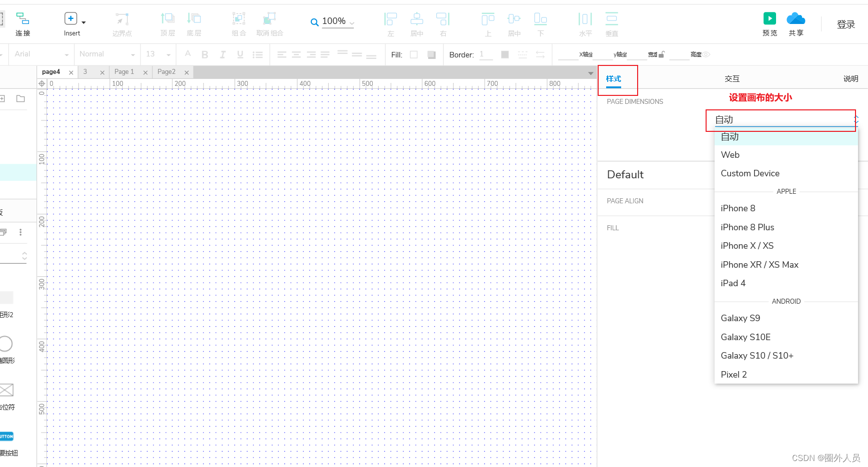868x467 pixels.
Task: Align horizontal center 居中 icon next to 左
Action: pyautogui.click(x=417, y=19)
